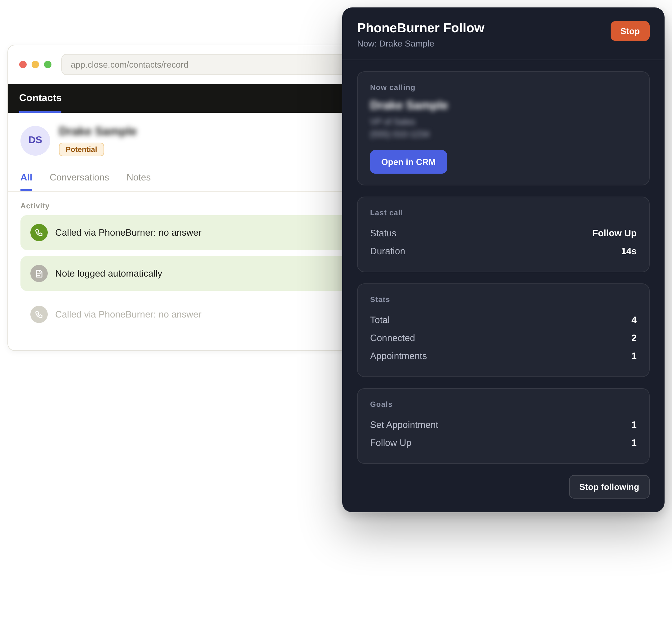Click the "Last call" card label
This screenshot has width=672, height=635.
386,213
